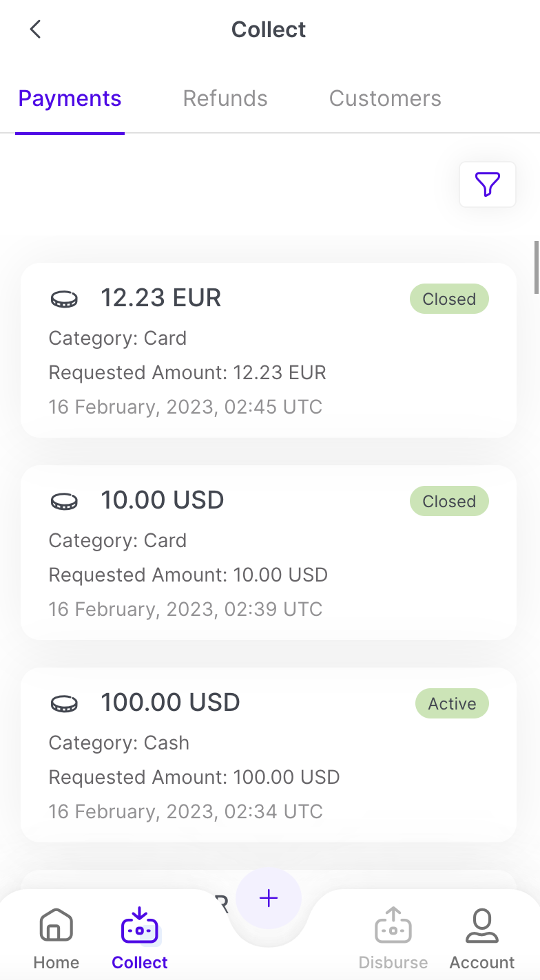This screenshot has height=980, width=540.
Task: Open the 100.00 USD cash payment amount
Action: (170, 703)
